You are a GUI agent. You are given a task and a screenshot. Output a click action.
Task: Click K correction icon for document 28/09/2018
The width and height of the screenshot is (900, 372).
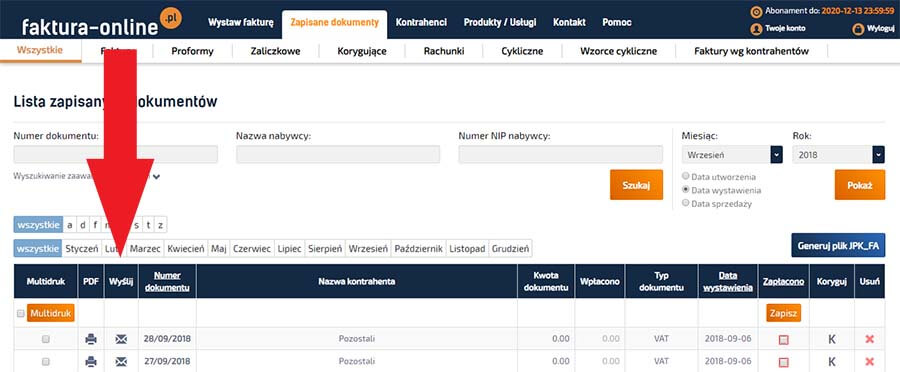pos(832,339)
